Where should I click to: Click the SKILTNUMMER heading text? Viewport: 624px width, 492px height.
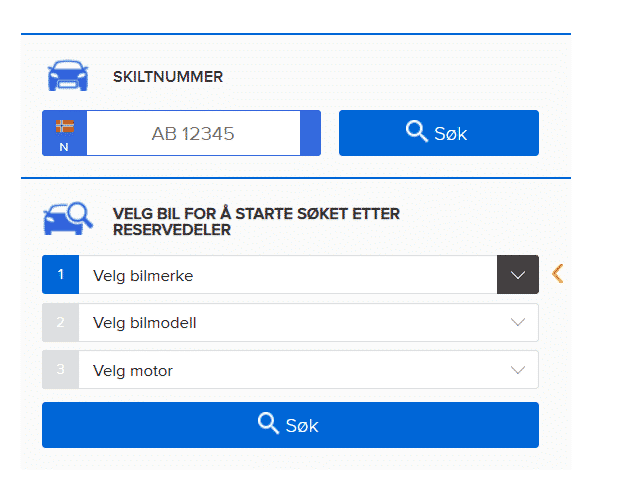point(168,77)
